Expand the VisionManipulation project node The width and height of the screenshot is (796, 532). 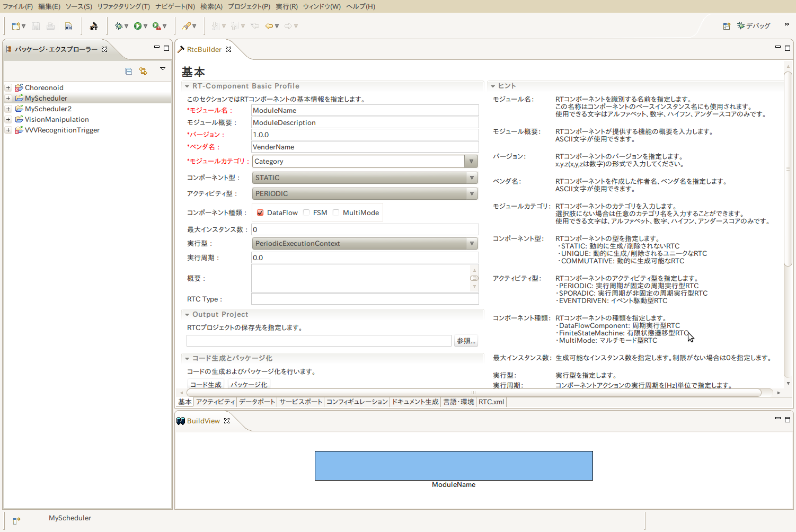[x=8, y=120]
